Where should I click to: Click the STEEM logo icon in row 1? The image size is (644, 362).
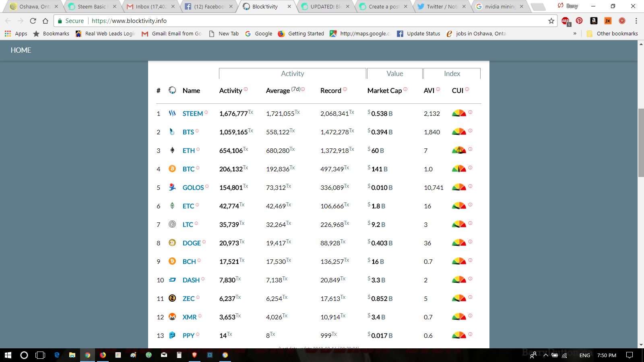tap(172, 113)
